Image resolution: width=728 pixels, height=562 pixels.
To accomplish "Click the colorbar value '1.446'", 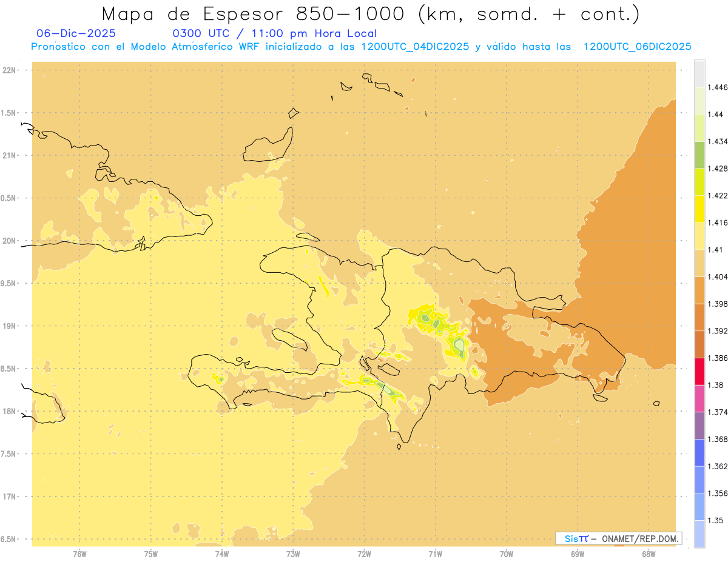I will click(717, 87).
